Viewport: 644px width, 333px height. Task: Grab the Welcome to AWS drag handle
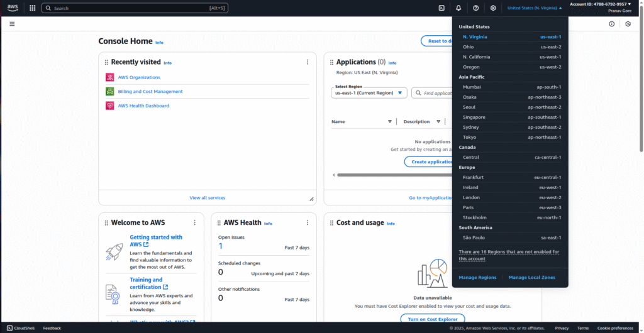[x=106, y=222]
